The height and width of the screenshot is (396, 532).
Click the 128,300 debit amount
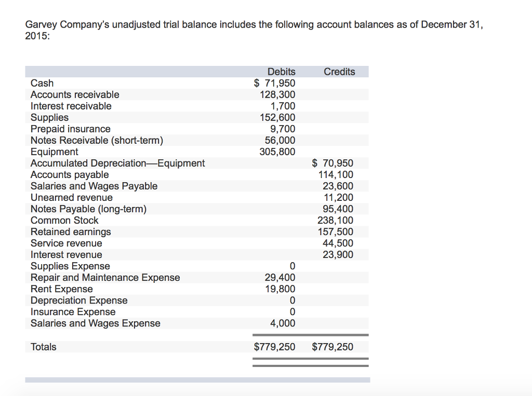tap(277, 94)
